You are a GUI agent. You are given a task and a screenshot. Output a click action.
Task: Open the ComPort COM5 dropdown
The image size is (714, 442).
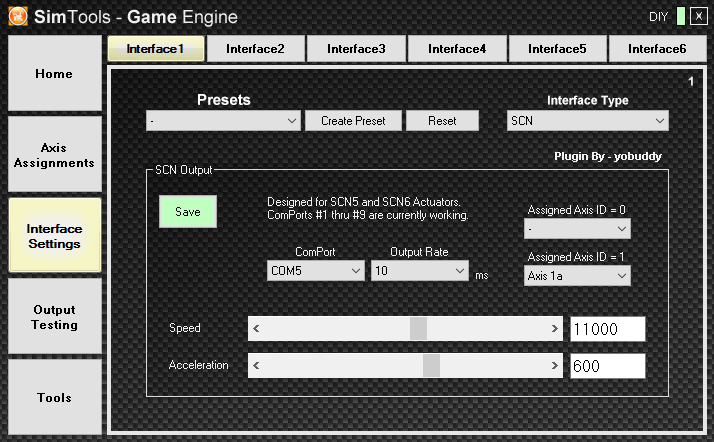(x=315, y=271)
